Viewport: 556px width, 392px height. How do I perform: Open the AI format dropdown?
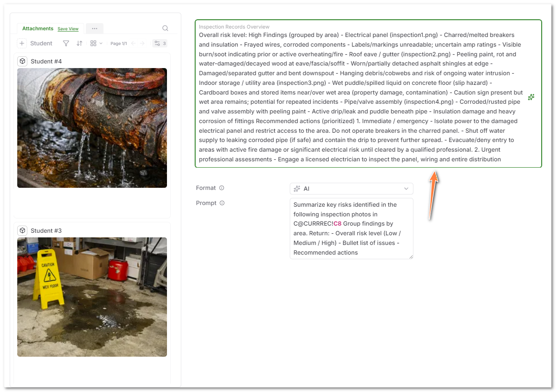(351, 188)
